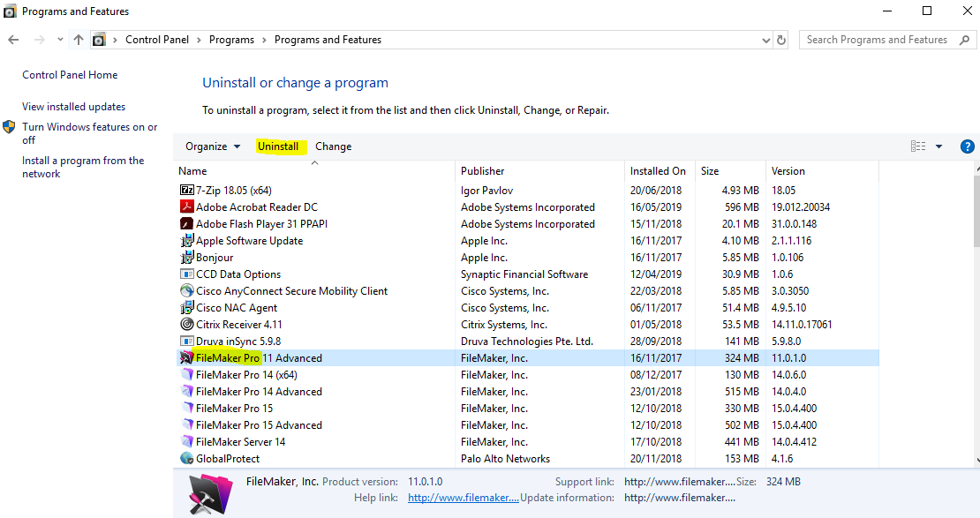Click the Cisco AnyConnect Secure Mobility Client icon
This screenshot has width=980, height=518.
(x=187, y=290)
